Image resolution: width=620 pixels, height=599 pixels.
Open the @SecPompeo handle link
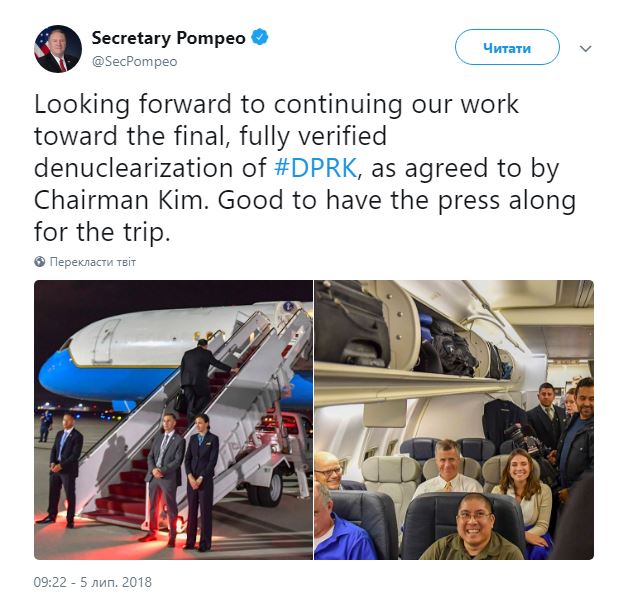click(x=134, y=62)
